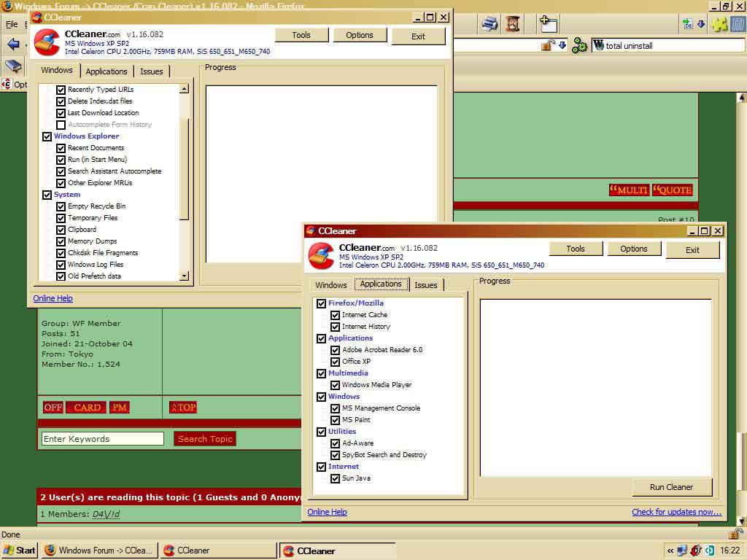747x560 pixels.
Task: Click the red C Opt bookmark icon
Action: pyautogui.click(x=6, y=85)
